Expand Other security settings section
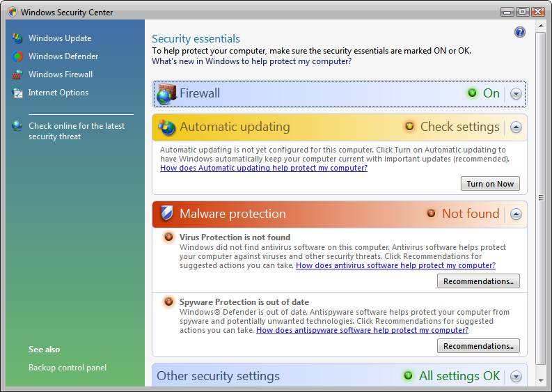Screen dimensions: 552x392 coord(516,377)
